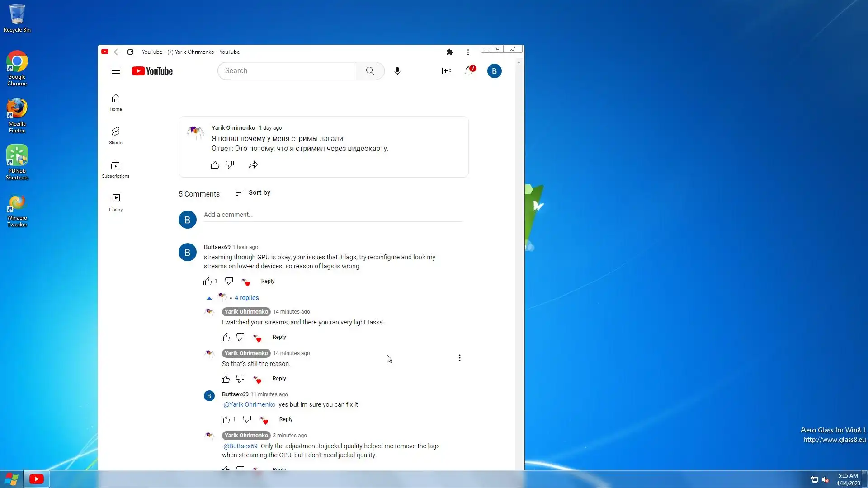Open the browser extensions puzzle icon
Screen dimensions: 868x488
tap(449, 52)
